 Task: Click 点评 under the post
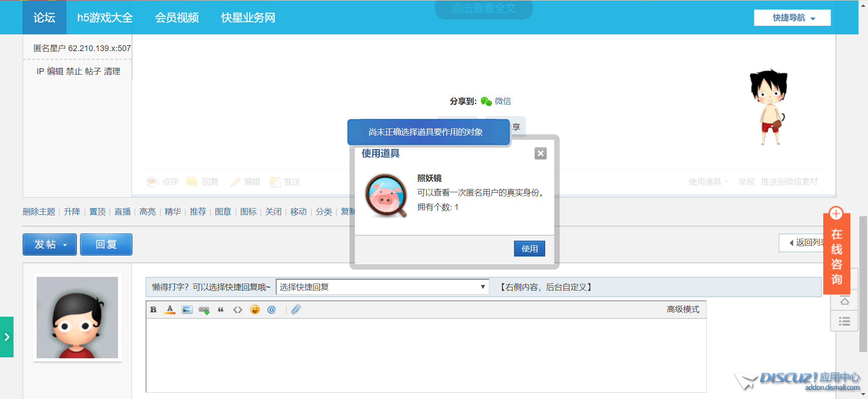pyautogui.click(x=163, y=182)
